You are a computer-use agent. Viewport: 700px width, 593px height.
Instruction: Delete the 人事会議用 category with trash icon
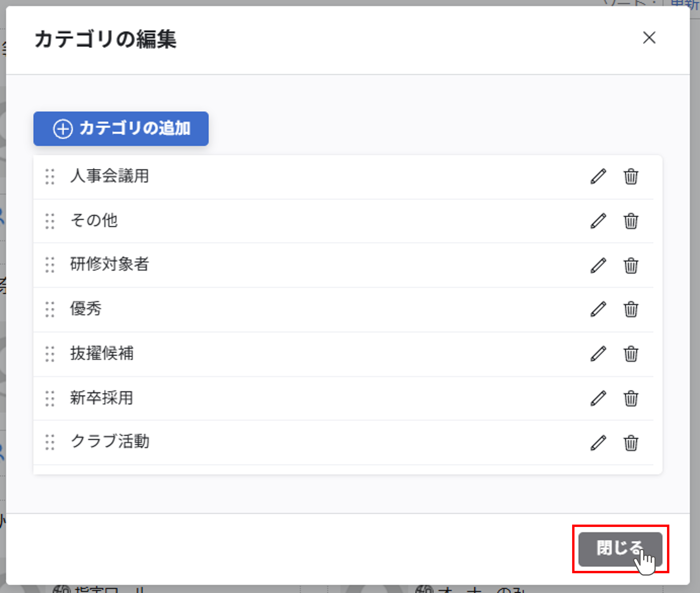631,177
